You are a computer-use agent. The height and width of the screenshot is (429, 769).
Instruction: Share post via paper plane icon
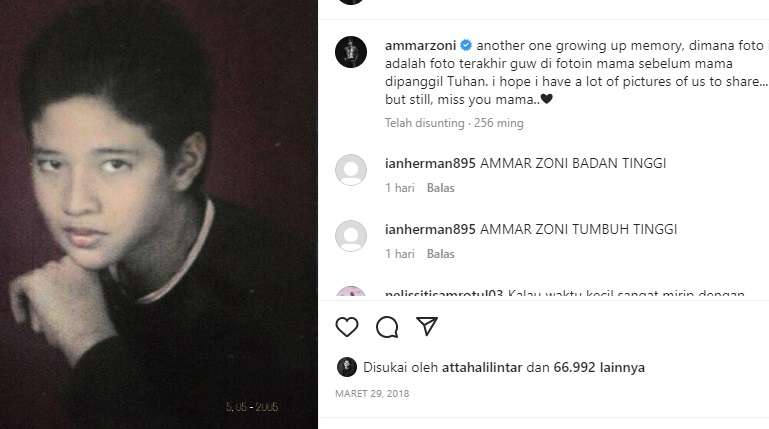coord(427,327)
